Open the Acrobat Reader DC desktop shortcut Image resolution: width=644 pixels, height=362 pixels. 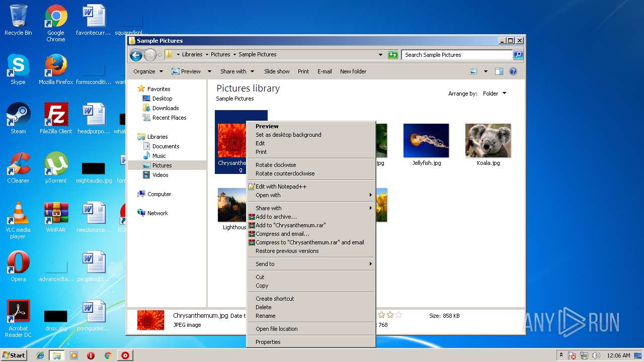click(x=18, y=319)
